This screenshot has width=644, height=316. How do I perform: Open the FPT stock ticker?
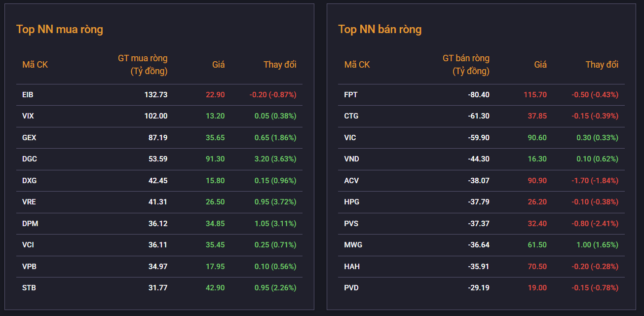351,95
